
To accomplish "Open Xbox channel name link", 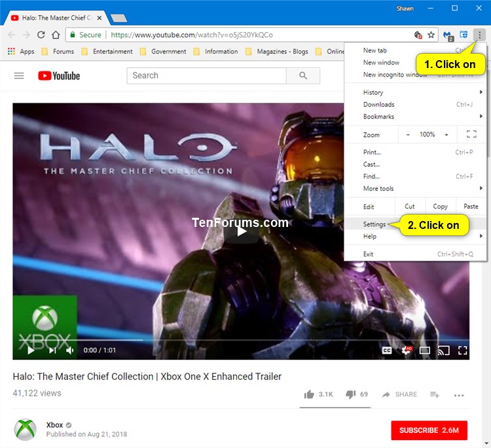I will [54, 425].
